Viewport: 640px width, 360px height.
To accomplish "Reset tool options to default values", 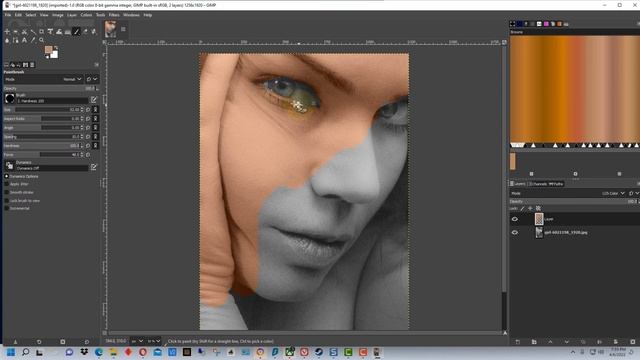I will coord(87,342).
